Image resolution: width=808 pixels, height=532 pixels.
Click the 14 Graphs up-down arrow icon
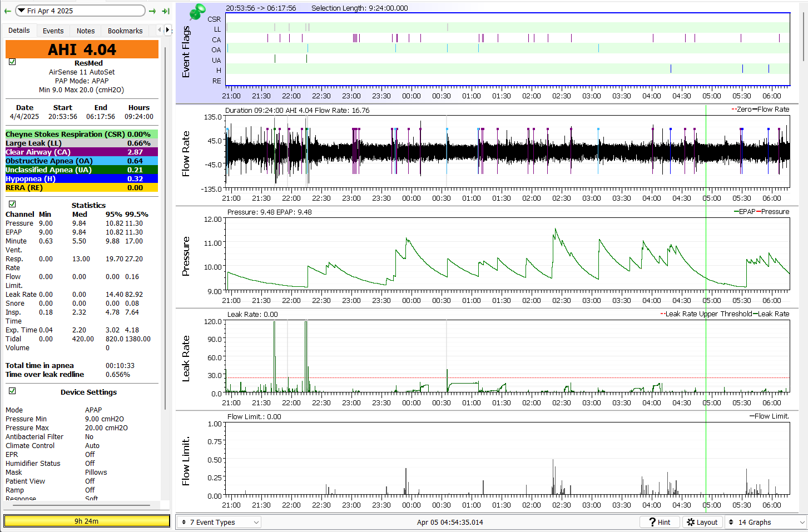(x=731, y=522)
